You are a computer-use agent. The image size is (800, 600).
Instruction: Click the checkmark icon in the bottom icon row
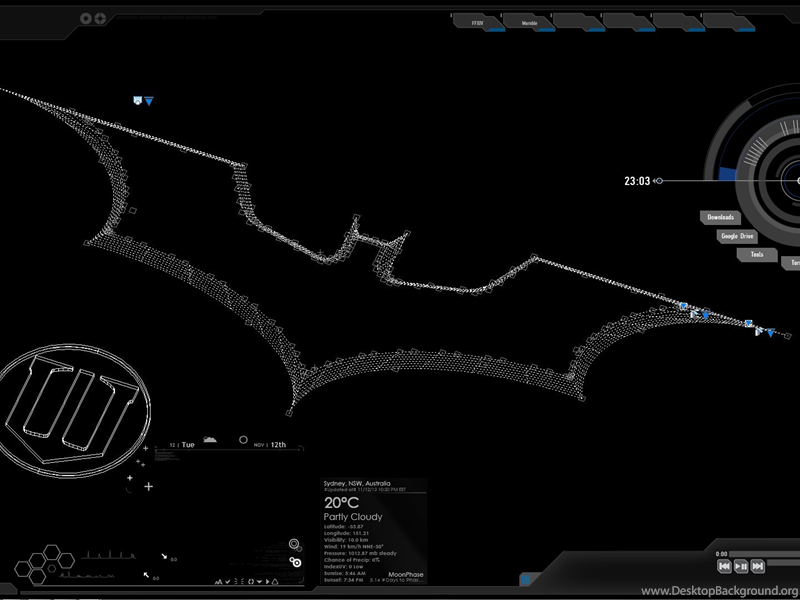(228, 582)
